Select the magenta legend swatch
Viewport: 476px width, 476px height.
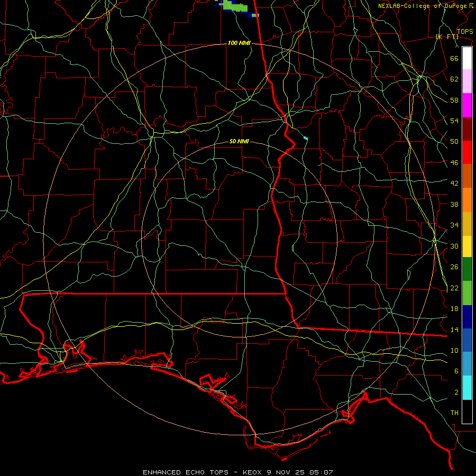tap(467, 105)
